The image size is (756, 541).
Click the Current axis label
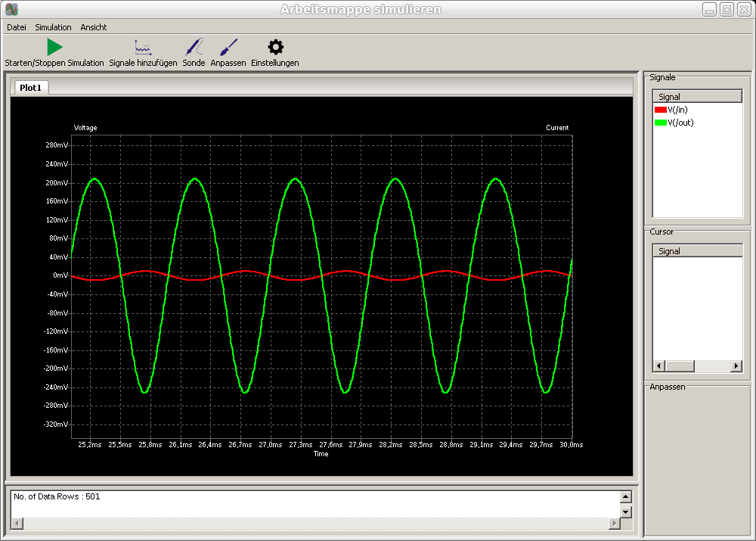557,127
